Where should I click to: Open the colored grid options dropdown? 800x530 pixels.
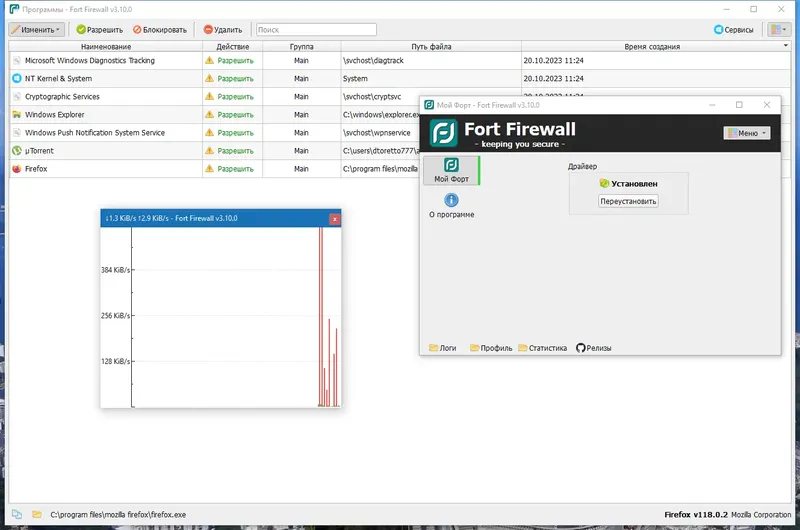(x=779, y=30)
